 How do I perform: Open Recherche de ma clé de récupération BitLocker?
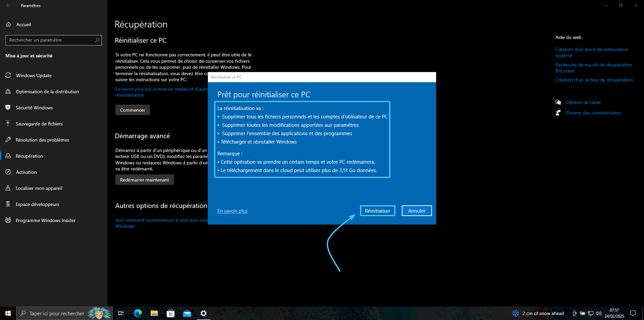(x=594, y=68)
